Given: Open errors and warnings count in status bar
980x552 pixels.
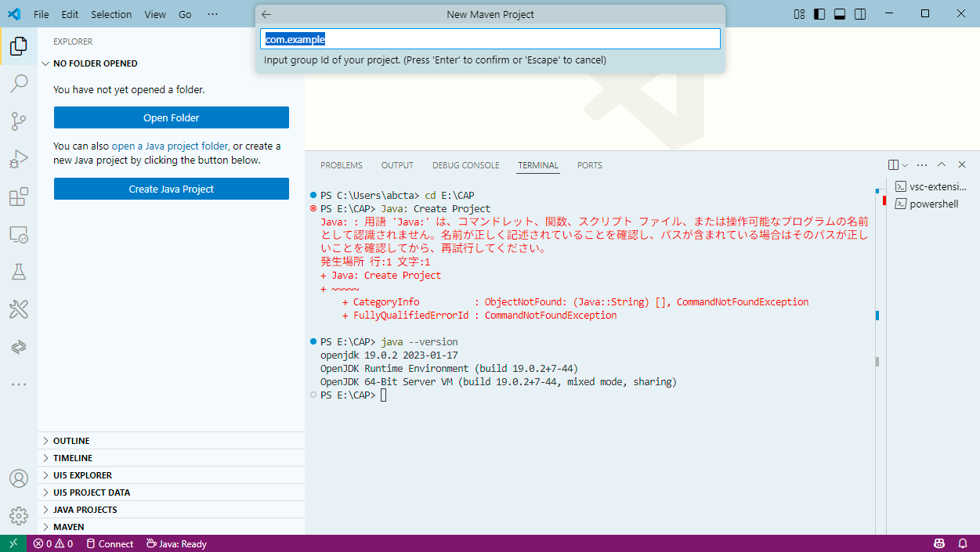Looking at the screenshot, I should [53, 543].
